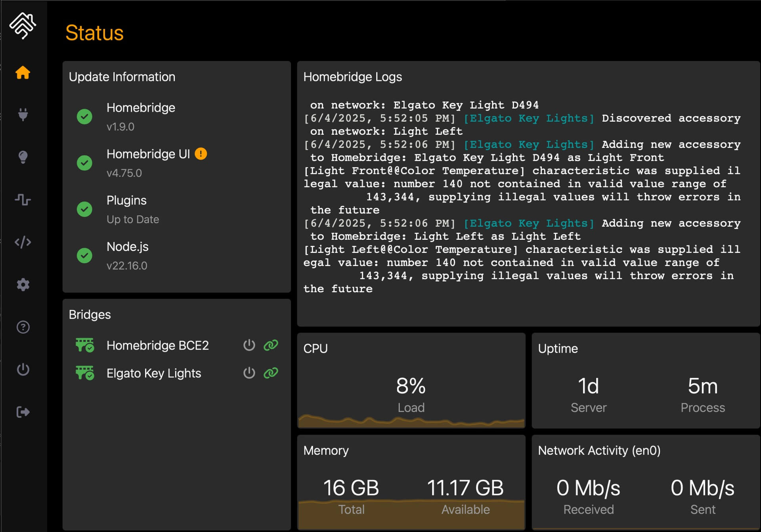
Task: Click the Homebridge UI green checkmark icon
Action: 84,163
